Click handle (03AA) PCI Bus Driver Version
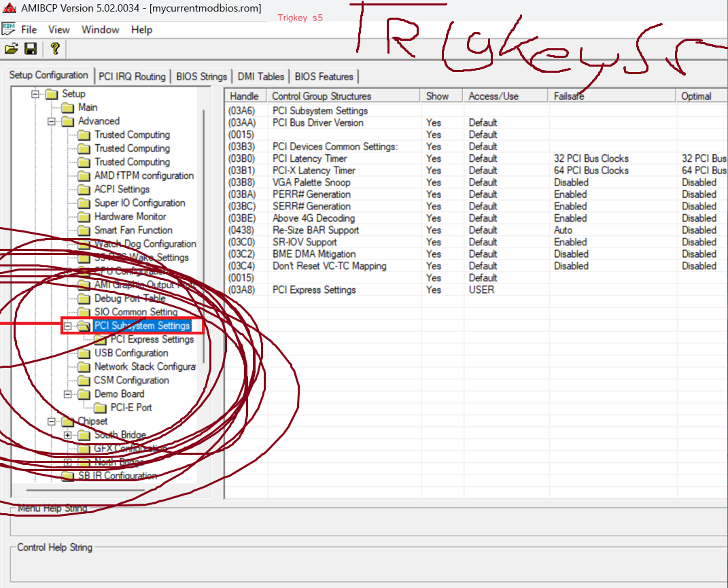Screen dimensions: 728x588 (x=241, y=122)
